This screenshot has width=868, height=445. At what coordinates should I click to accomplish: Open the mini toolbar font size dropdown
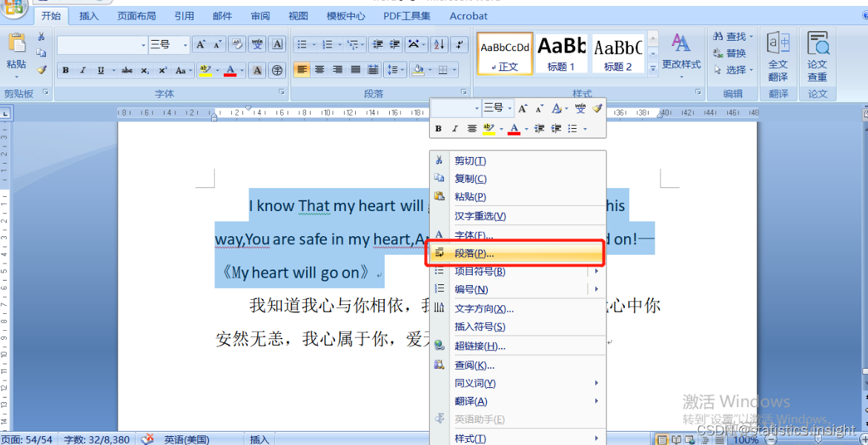coord(510,108)
